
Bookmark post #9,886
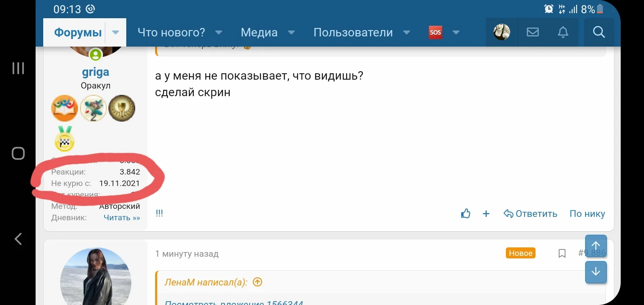tap(562, 253)
